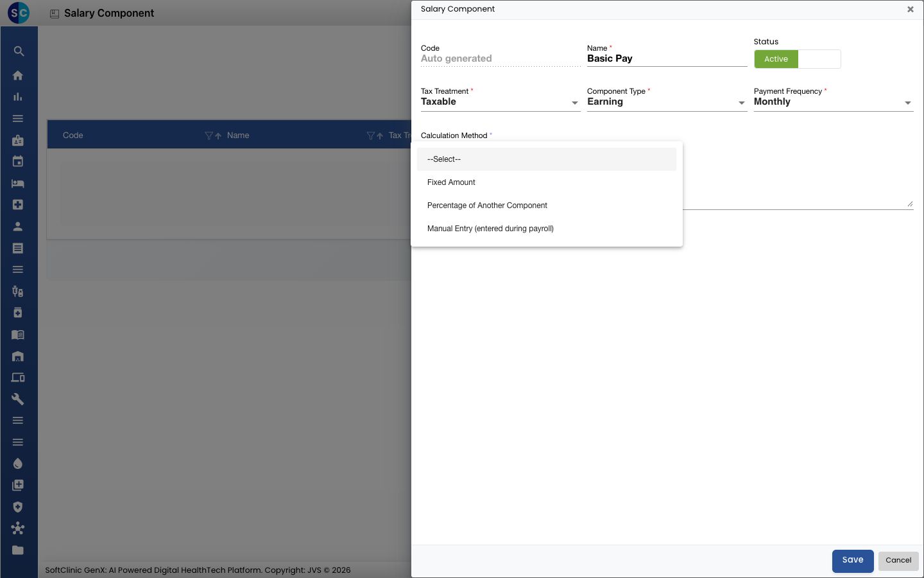Open the receipt icon in sidebar

18,248
